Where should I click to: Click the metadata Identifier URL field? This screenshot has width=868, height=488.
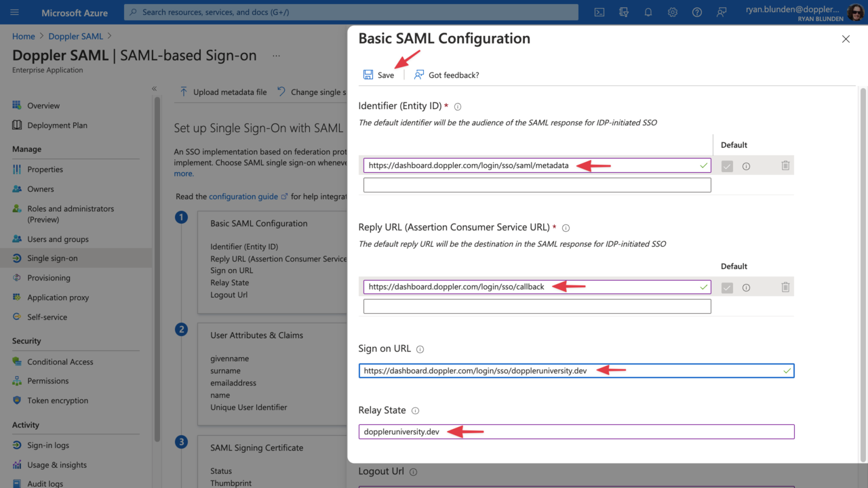(537, 165)
